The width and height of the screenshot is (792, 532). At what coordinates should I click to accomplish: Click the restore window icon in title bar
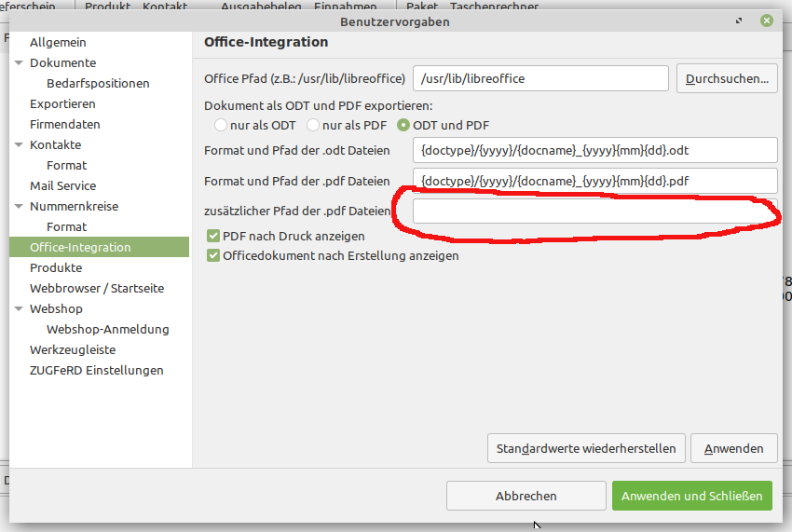[739, 20]
